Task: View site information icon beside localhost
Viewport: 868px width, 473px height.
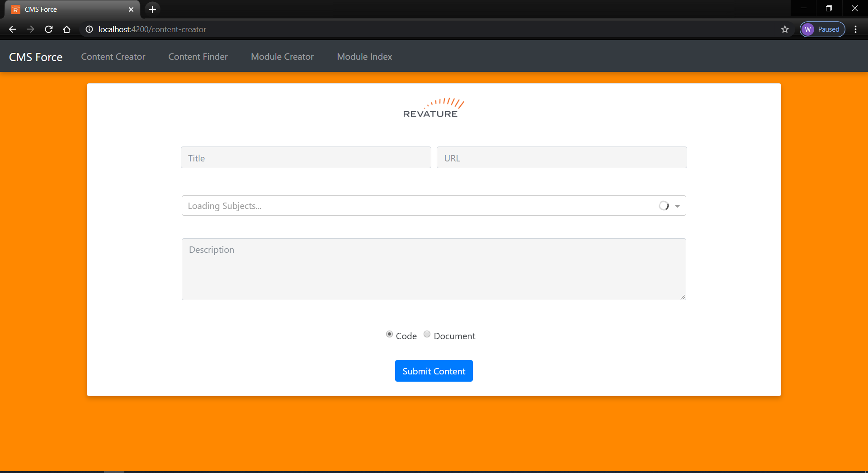Action: click(x=90, y=29)
